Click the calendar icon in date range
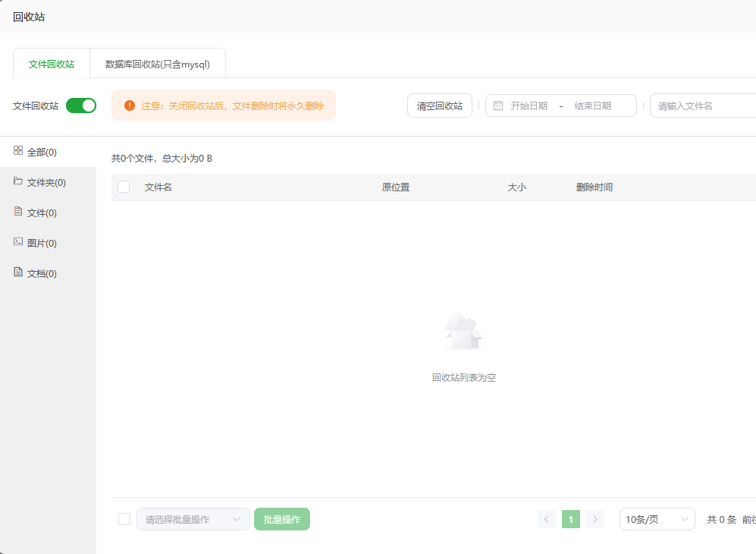The height and width of the screenshot is (554, 756). [498, 106]
